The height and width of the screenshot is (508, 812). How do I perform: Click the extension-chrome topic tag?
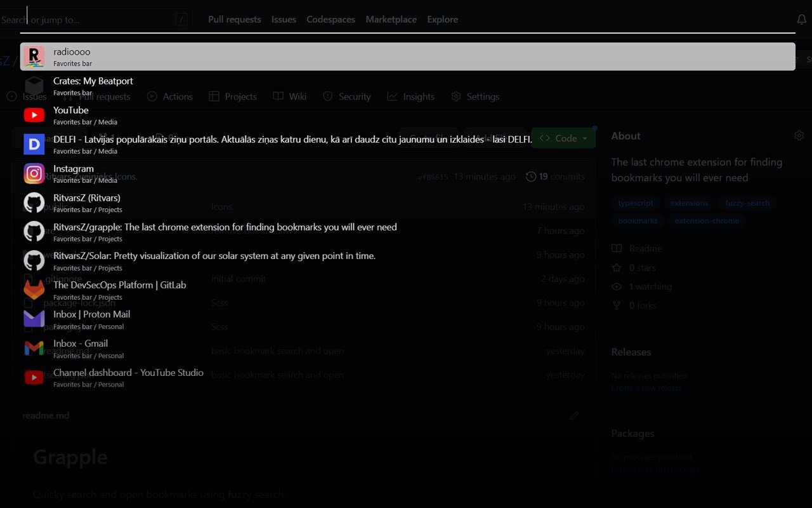coord(707,221)
